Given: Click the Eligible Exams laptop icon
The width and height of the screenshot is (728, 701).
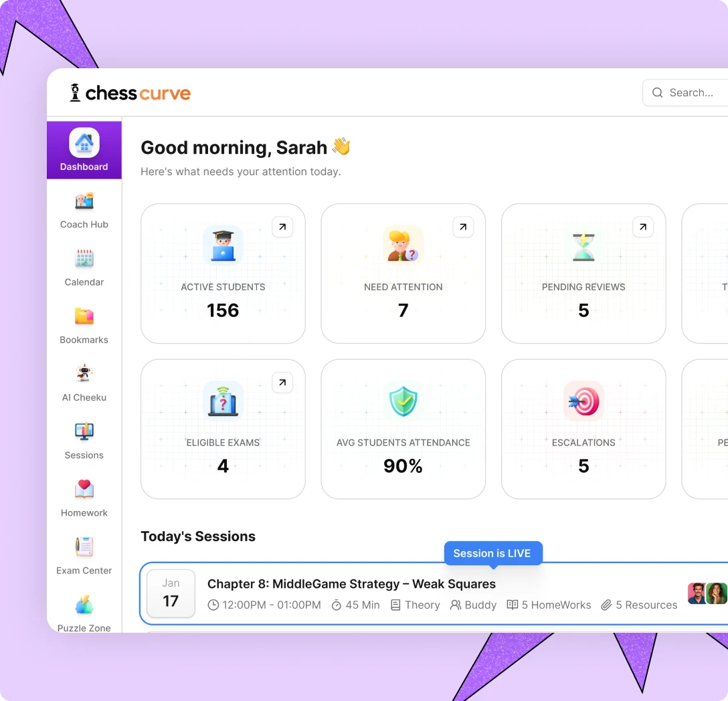Looking at the screenshot, I should click(223, 401).
